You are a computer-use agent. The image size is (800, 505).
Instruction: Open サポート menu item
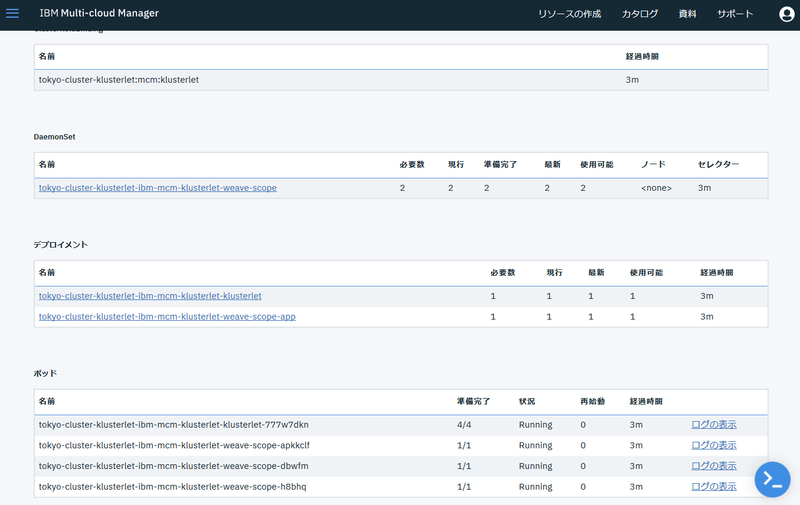[735, 14]
